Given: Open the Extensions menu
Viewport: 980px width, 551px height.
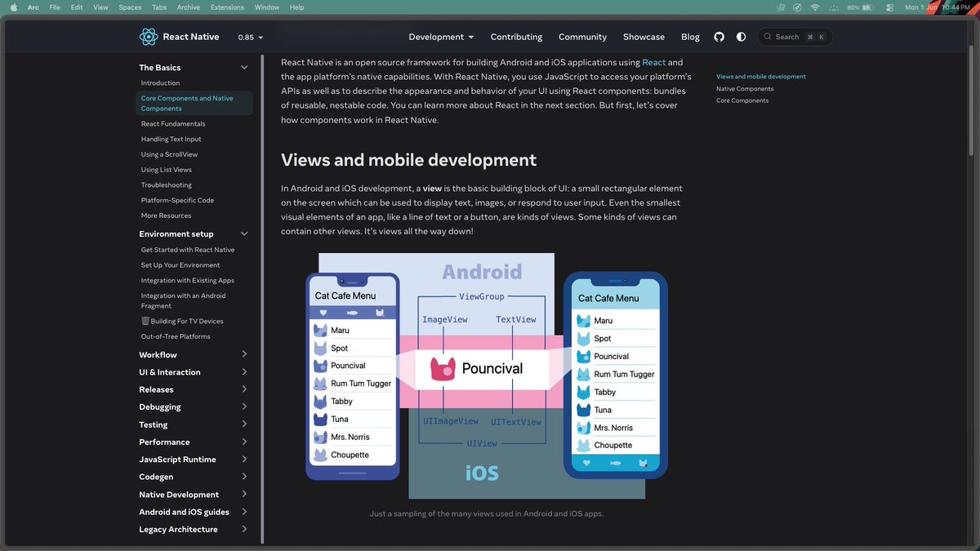Looking at the screenshot, I should coord(227,7).
